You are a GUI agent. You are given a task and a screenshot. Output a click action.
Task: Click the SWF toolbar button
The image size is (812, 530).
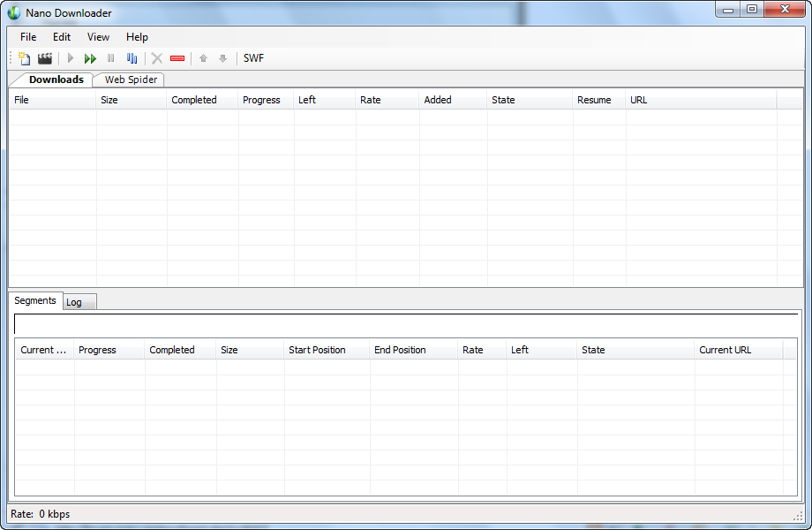[253, 58]
